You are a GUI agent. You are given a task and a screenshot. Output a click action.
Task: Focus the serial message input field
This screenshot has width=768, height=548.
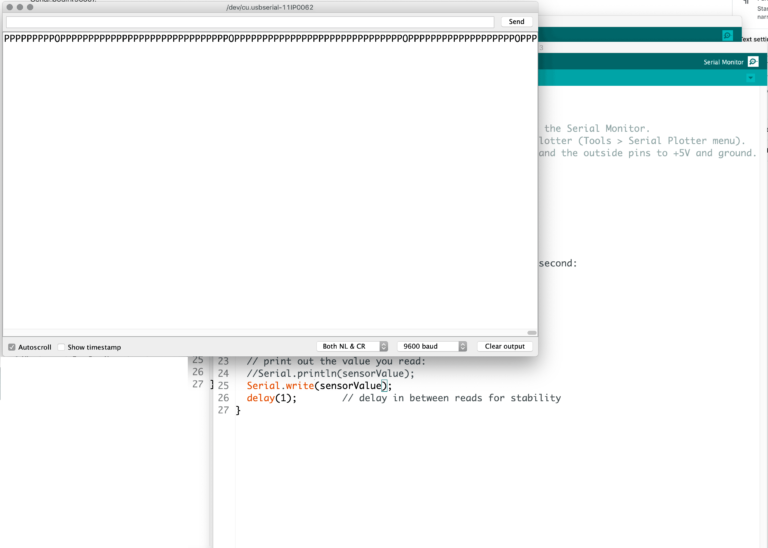coord(250,21)
